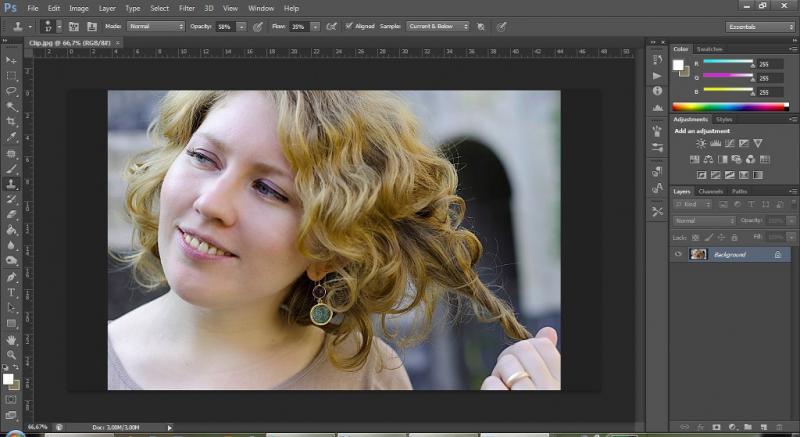Open the Sample dropdown Current & Below
Screen dimensions: 800x437
point(437,27)
